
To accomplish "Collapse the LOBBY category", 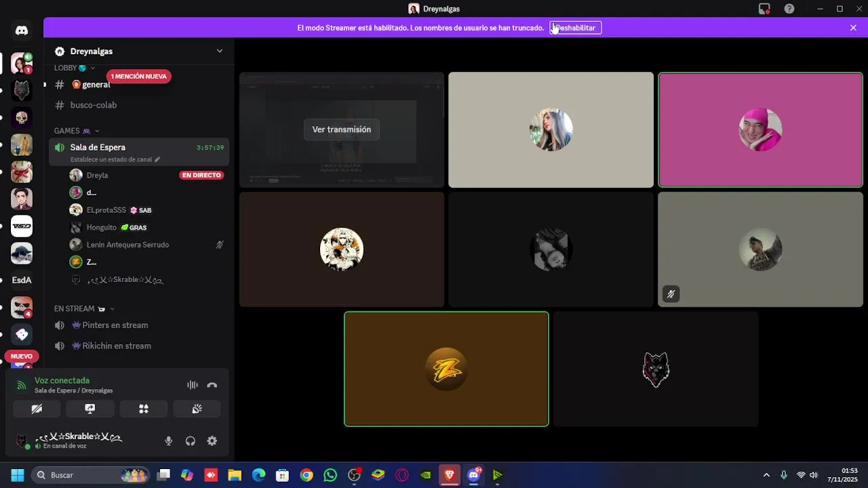I will coord(75,68).
